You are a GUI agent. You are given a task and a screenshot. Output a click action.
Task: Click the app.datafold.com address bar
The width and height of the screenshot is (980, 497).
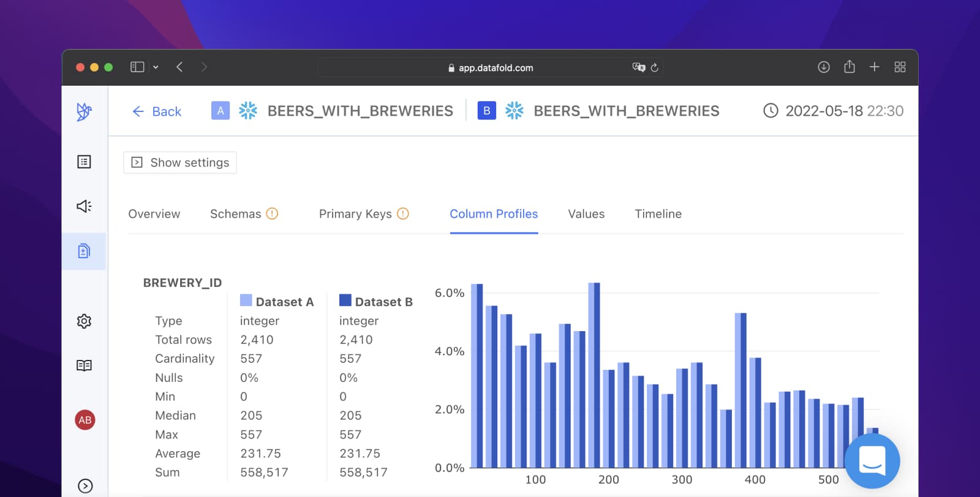490,67
